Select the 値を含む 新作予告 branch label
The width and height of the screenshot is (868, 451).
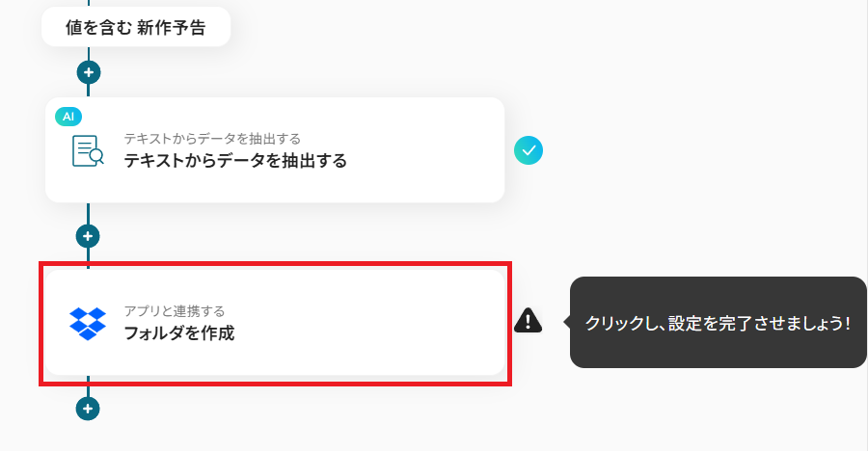[135, 28]
